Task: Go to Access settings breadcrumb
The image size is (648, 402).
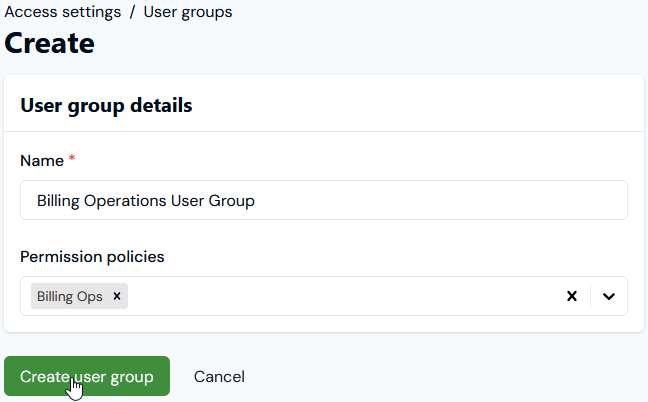Action: (x=62, y=12)
